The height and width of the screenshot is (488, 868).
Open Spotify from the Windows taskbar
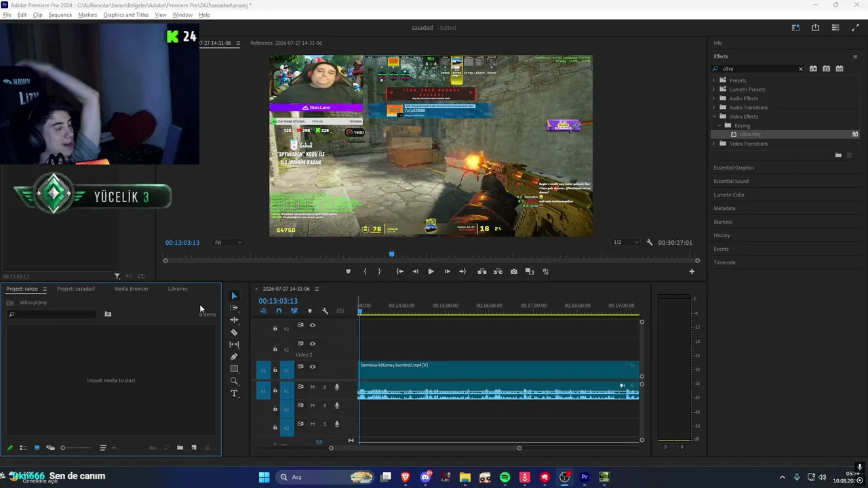point(505,477)
